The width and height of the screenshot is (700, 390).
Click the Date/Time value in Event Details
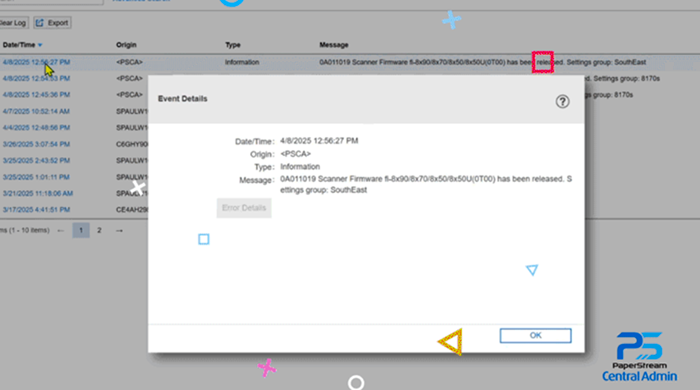click(x=319, y=141)
